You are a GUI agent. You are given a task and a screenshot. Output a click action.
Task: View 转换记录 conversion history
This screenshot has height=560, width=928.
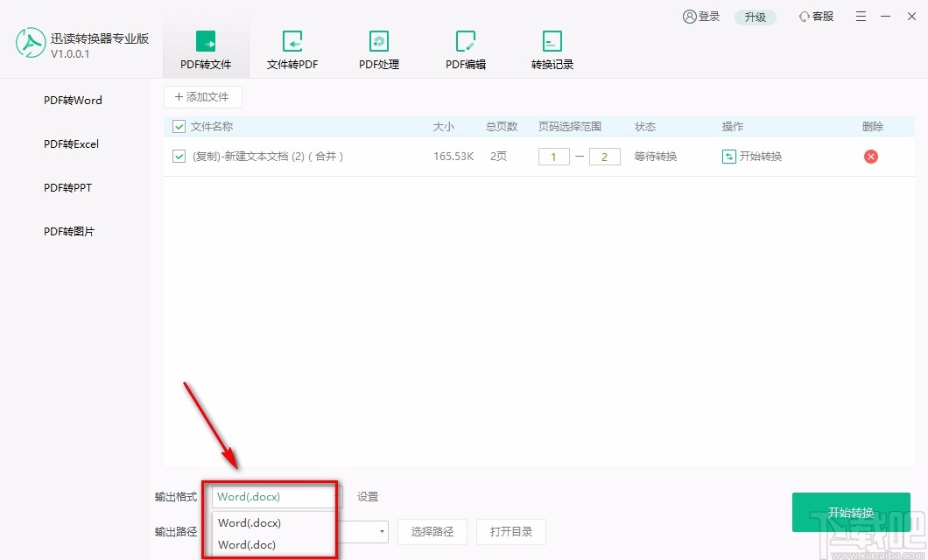[x=552, y=41]
